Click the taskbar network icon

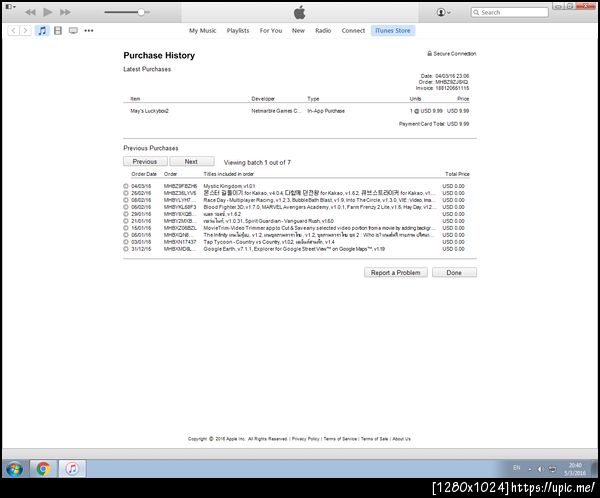[553, 469]
